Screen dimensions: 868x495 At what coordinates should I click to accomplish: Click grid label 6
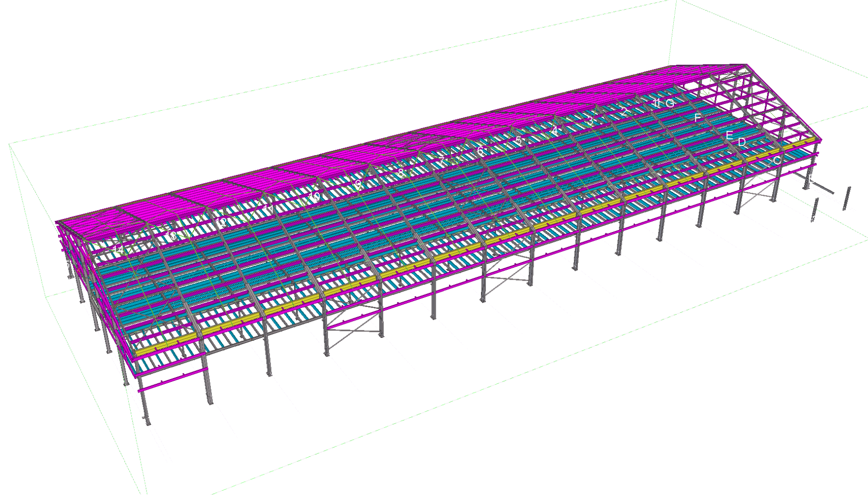click(x=481, y=151)
